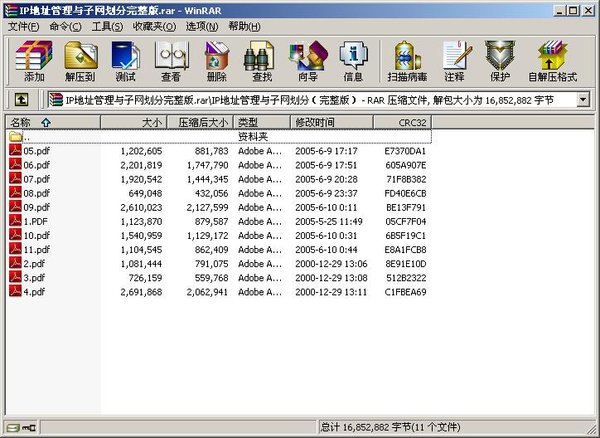Click the window resize grip corner
The width and height of the screenshot is (600, 438).
coord(591,429)
